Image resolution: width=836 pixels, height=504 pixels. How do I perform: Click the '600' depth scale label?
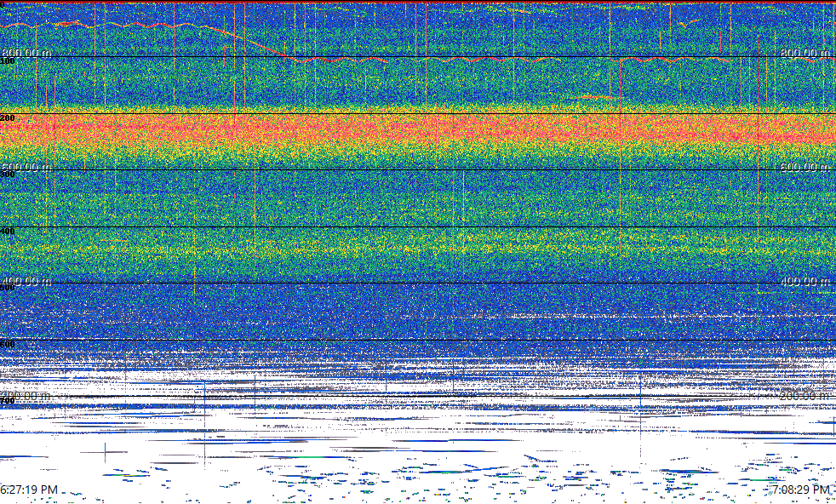pyautogui.click(x=8, y=345)
